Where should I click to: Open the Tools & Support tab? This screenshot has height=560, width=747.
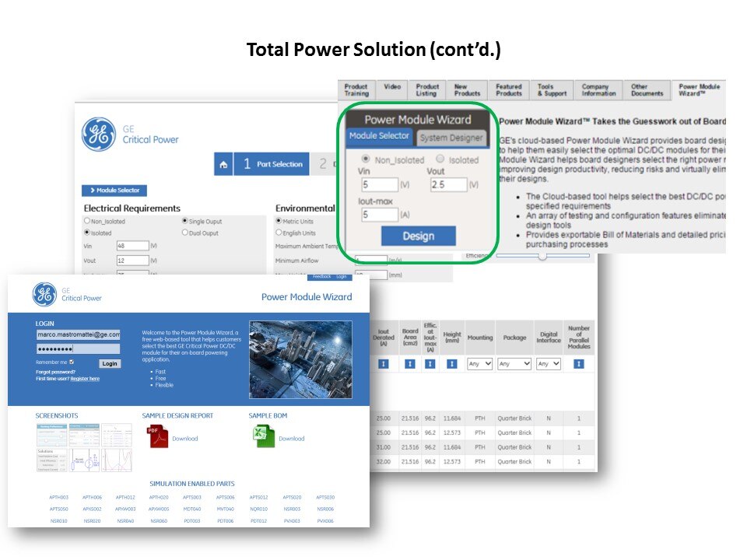[552, 90]
